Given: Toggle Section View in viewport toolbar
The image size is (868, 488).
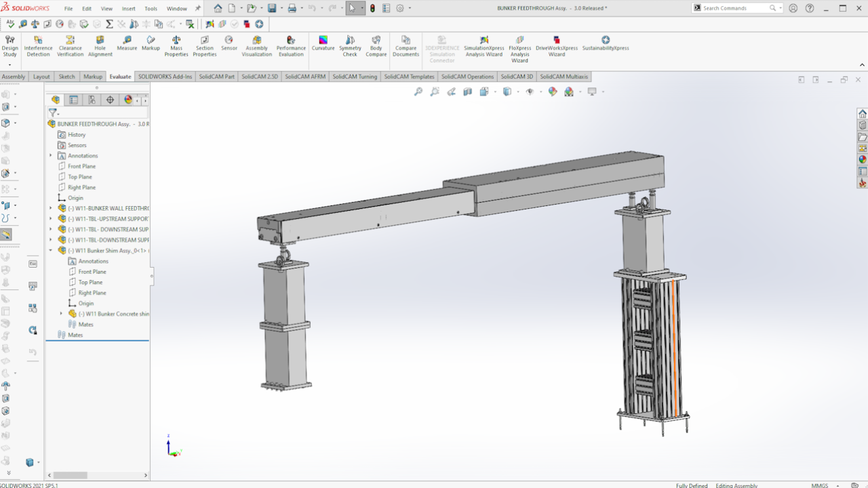Looking at the screenshot, I should click(468, 91).
